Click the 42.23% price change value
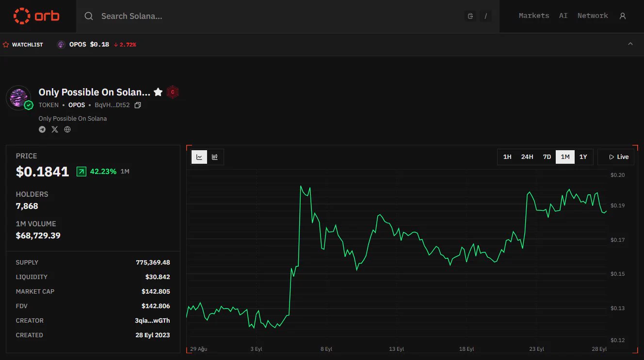This screenshot has height=360, width=644. 103,172
